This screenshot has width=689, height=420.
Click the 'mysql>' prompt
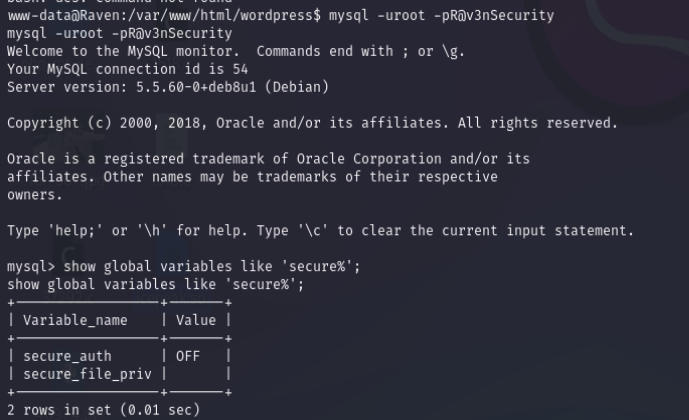31,267
